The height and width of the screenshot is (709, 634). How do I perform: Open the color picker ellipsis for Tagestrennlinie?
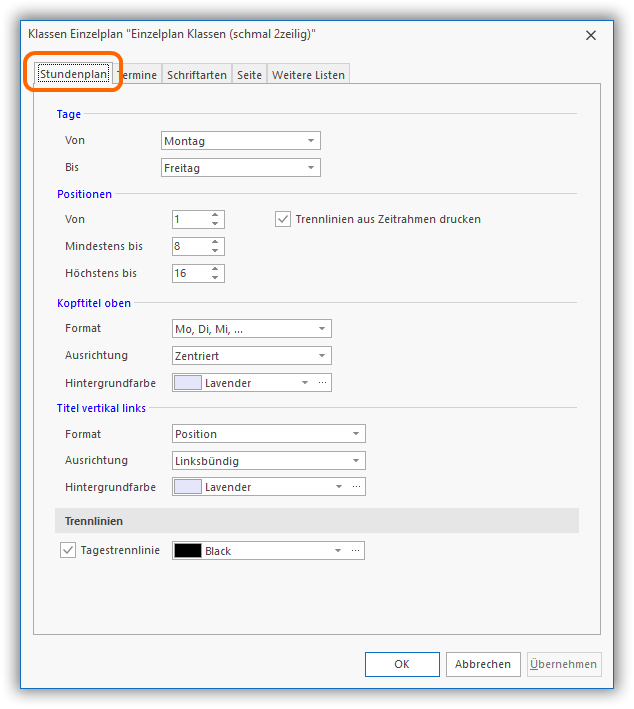click(356, 550)
